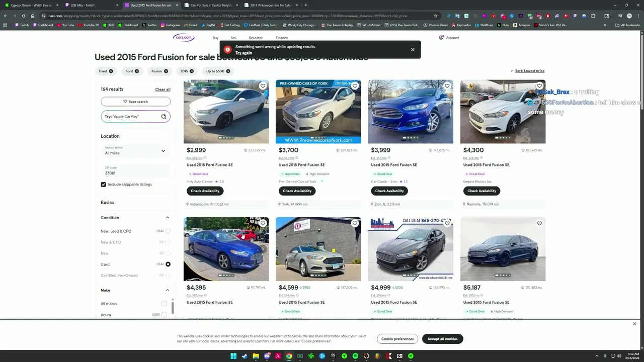The width and height of the screenshot is (644, 362).
Task: Click the Save search button
Action: pyautogui.click(x=135, y=102)
